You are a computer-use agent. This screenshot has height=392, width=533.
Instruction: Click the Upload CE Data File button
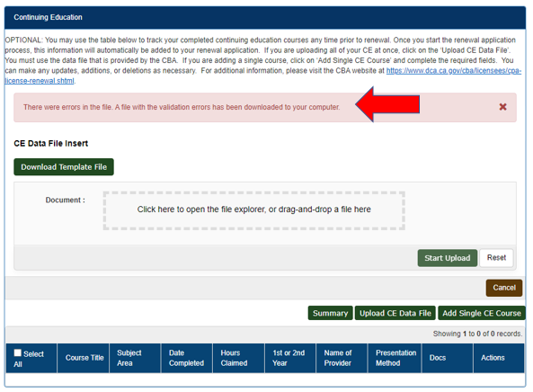tap(395, 313)
